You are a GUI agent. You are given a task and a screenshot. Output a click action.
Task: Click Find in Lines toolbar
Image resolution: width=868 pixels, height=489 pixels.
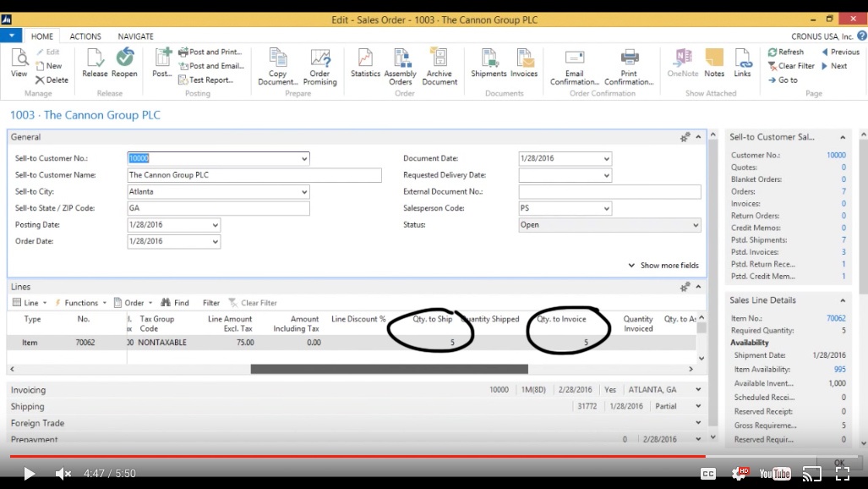[175, 303]
